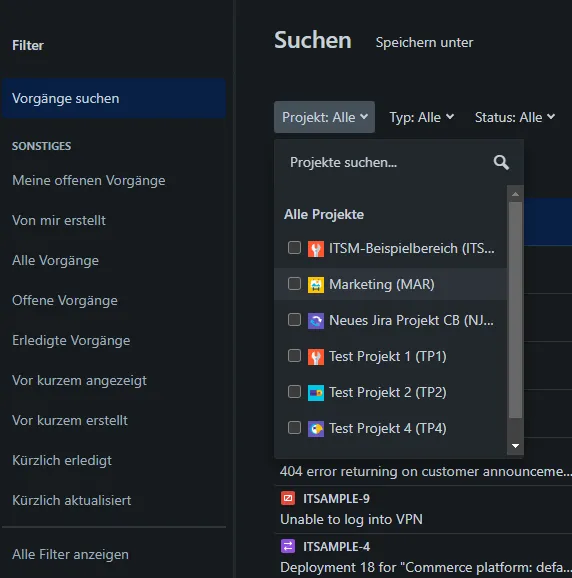Image resolution: width=572 pixels, height=578 pixels.
Task: Click the project list scrollbar down arrow
Action: pos(515,446)
